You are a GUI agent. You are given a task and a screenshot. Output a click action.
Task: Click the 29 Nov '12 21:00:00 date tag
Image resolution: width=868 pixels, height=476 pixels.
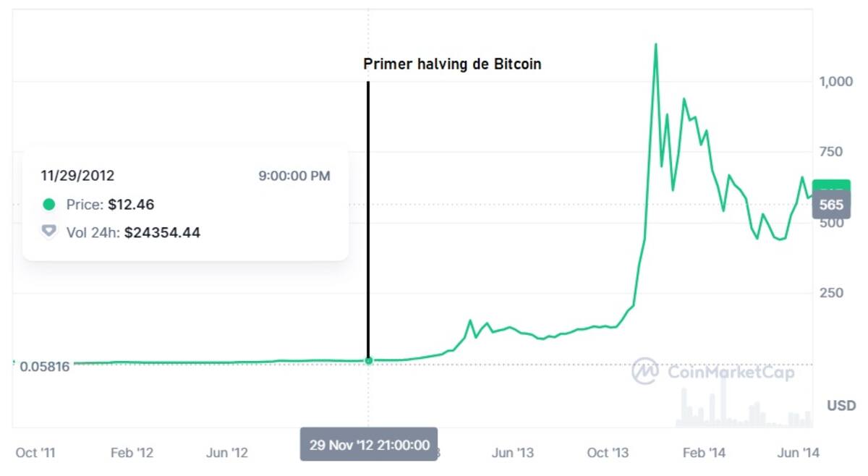pos(369,444)
